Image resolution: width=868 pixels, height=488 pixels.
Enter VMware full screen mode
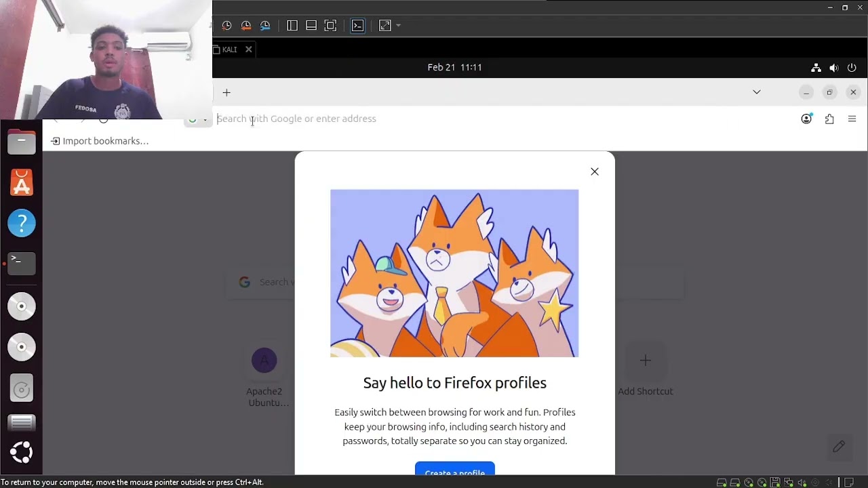click(330, 26)
